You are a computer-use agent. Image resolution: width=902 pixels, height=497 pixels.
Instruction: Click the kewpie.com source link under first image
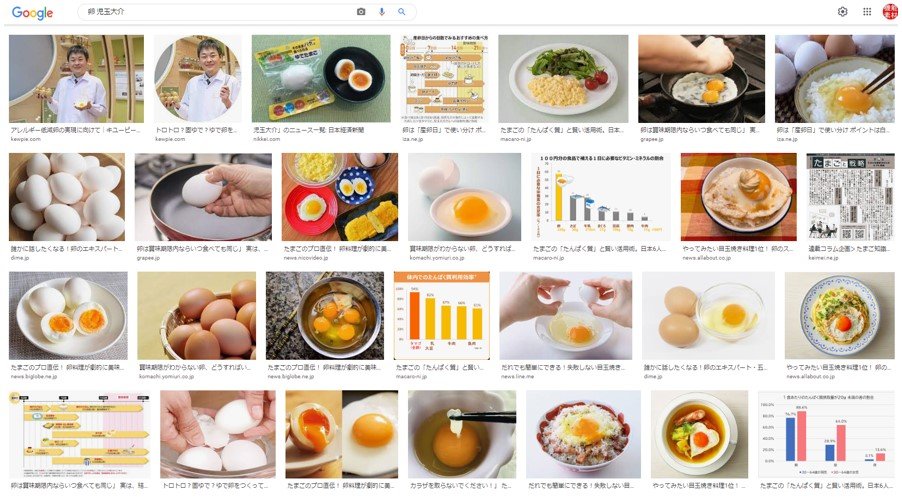(25, 139)
